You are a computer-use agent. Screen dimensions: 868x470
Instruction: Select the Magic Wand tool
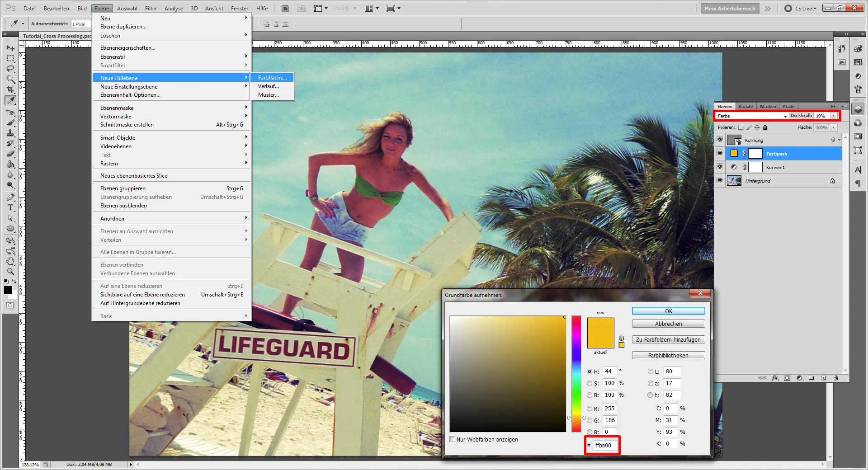(10, 79)
